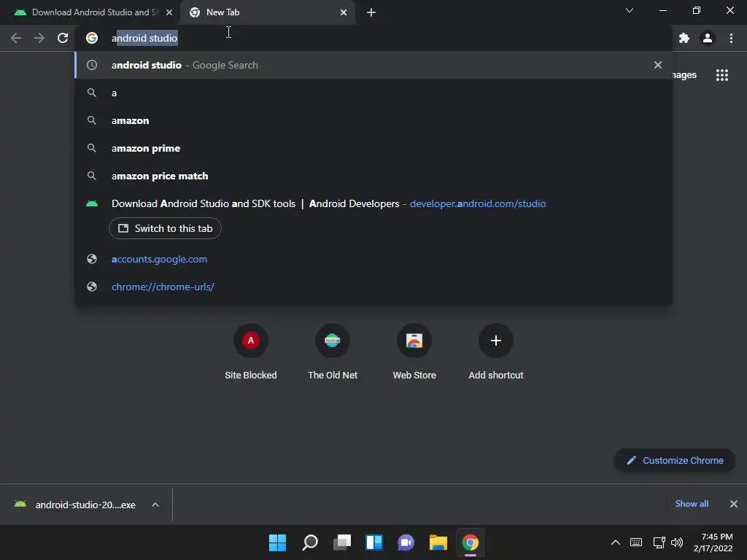The height and width of the screenshot is (560, 747).
Task: Open the Google apps grid icon
Action: [722, 75]
